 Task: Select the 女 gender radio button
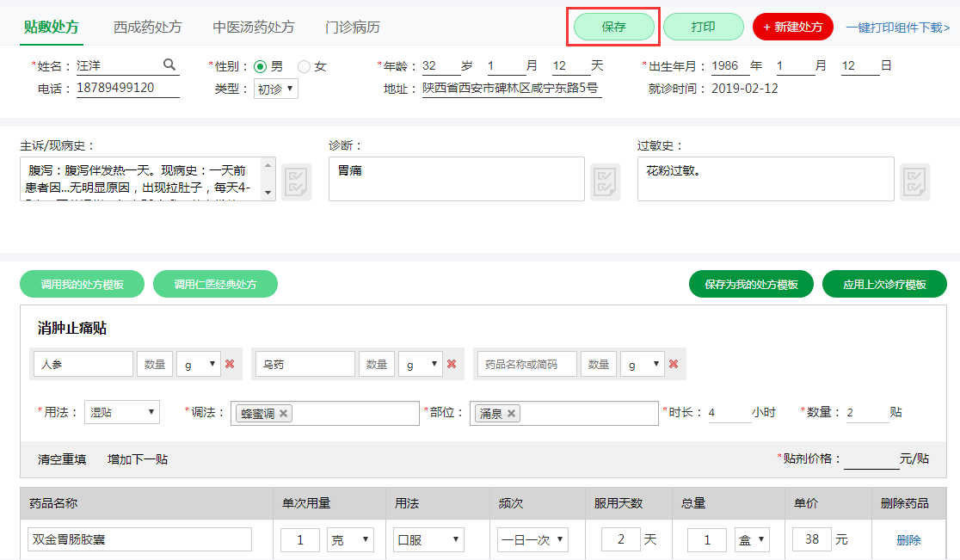304,67
